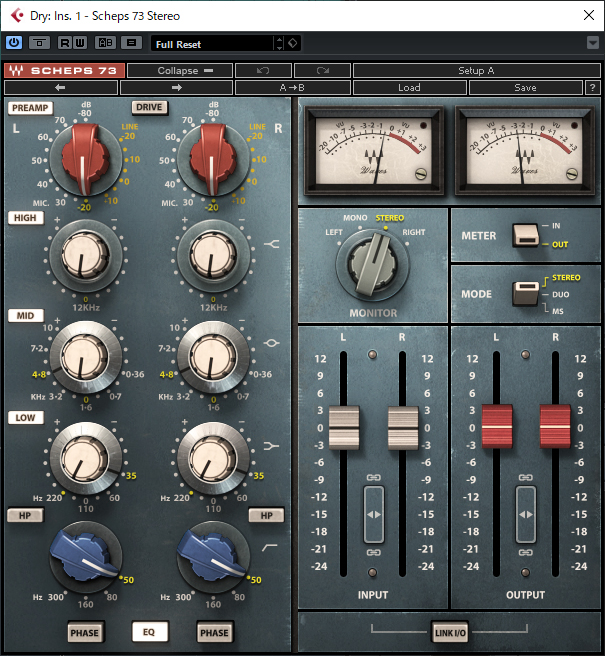Toggle the MID band button
Screen dimensions: 605x656
pyautogui.click(x=26, y=315)
